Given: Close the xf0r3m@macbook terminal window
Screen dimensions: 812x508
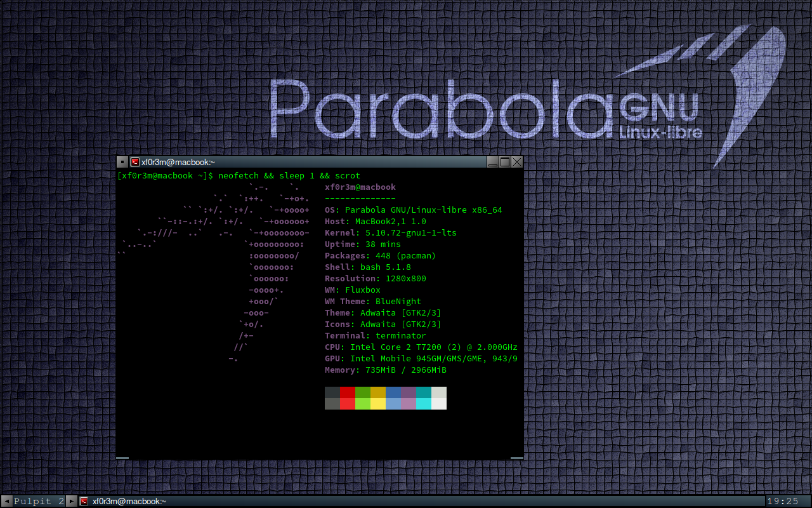Looking at the screenshot, I should click(x=517, y=162).
